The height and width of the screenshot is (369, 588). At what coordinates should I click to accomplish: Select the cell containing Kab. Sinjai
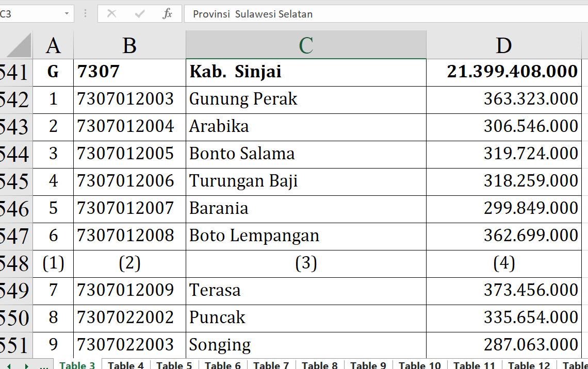[x=306, y=72]
